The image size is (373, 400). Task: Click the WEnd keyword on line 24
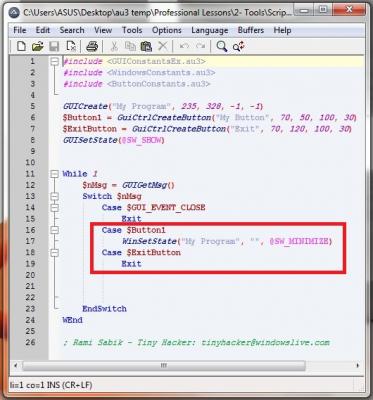click(72, 320)
